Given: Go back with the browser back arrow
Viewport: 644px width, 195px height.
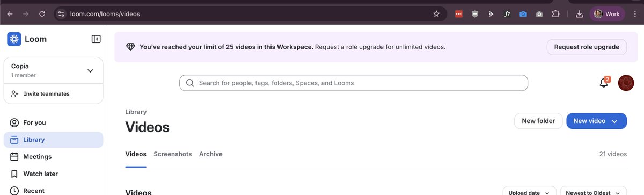Looking at the screenshot, I should 10,14.
